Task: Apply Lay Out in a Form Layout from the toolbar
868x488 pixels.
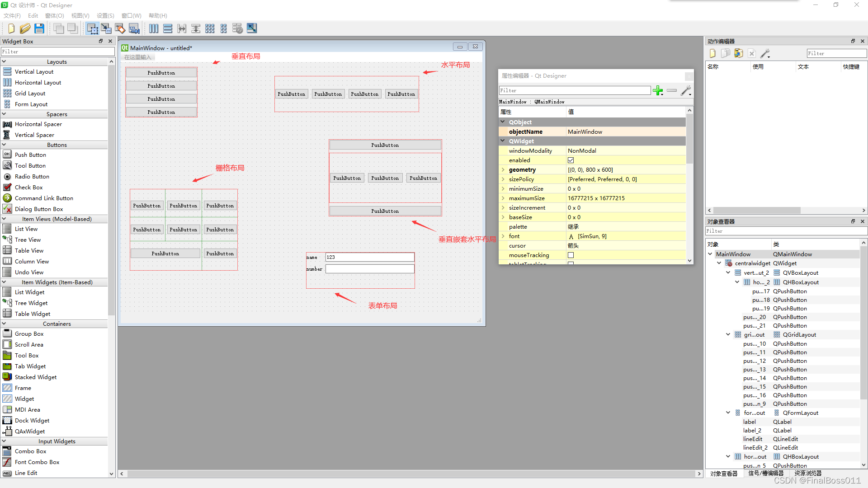Action: [x=224, y=28]
